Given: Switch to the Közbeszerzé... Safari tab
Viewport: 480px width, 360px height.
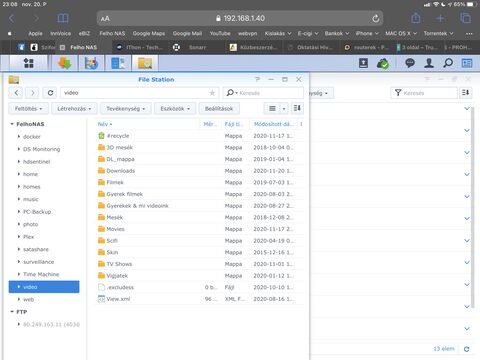Looking at the screenshot, I should [x=254, y=47].
